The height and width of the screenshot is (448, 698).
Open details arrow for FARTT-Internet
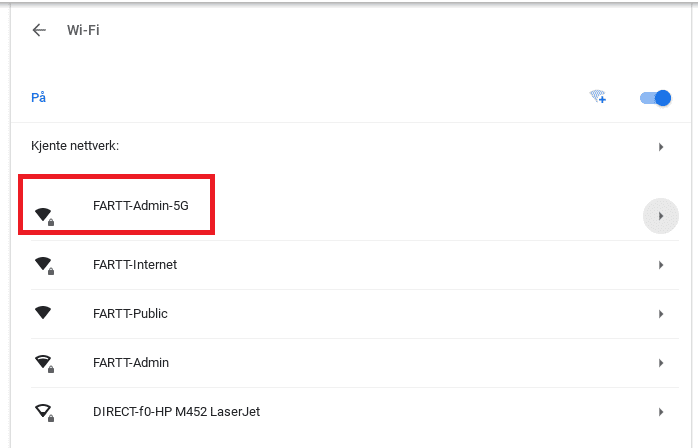[661, 265]
